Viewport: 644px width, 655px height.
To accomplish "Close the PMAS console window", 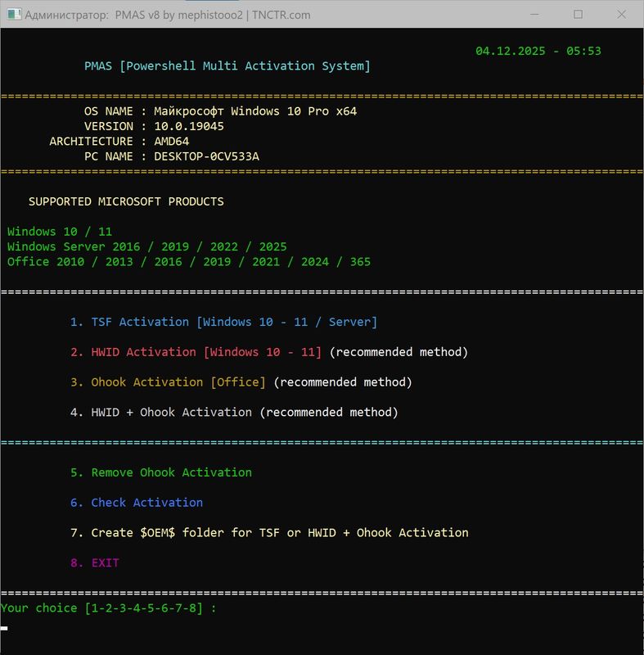I will (x=621, y=15).
